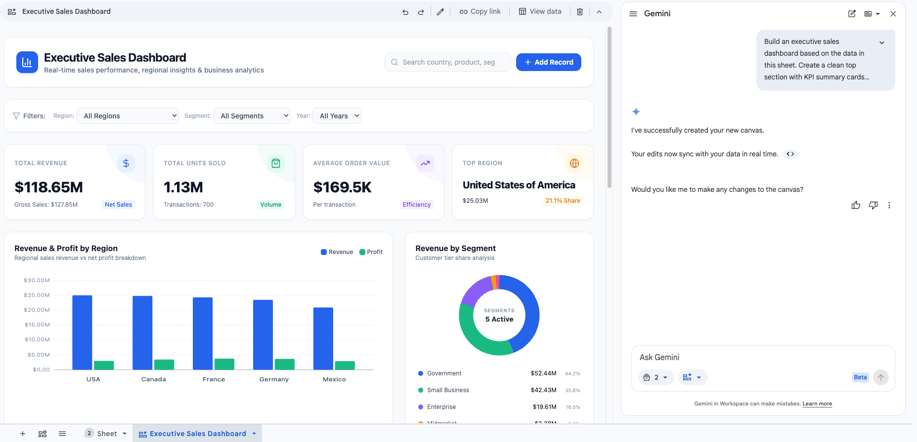Give thumbs down to Gemini response
Viewport: 917px width, 442px height.
873,205
